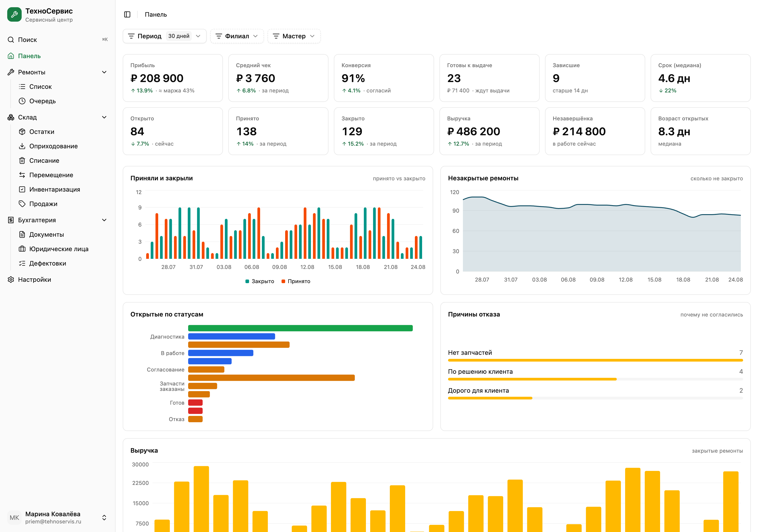
Task: Click the search magnifier icon
Action: (11, 40)
